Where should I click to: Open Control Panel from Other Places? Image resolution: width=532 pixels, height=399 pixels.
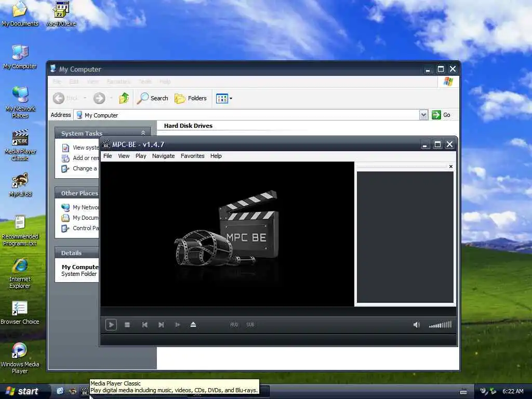tap(81, 229)
